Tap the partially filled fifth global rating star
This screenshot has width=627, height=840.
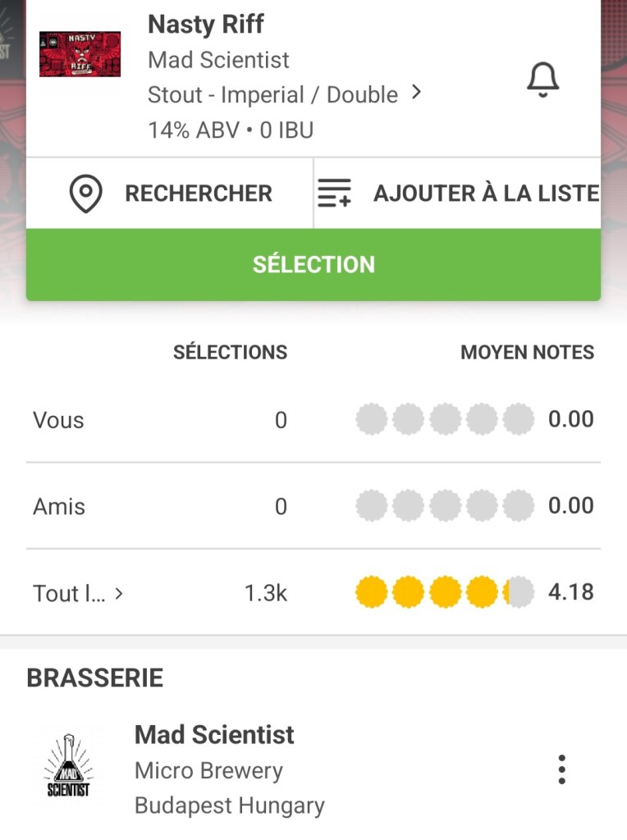tap(518, 591)
